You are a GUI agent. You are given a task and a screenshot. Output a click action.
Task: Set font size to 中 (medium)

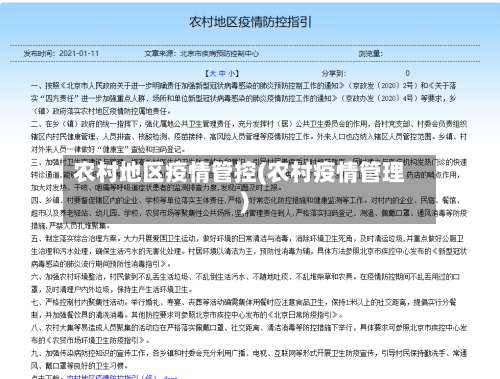(222, 73)
